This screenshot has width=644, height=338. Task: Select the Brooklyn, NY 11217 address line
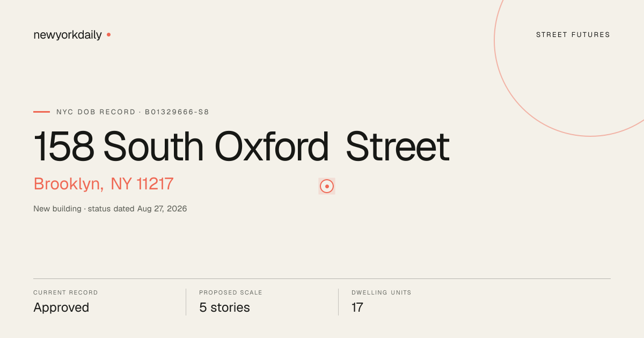pos(104,184)
